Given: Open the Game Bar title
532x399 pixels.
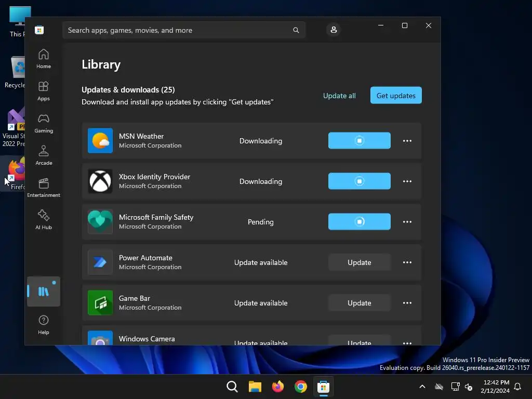Looking at the screenshot, I should (135, 298).
